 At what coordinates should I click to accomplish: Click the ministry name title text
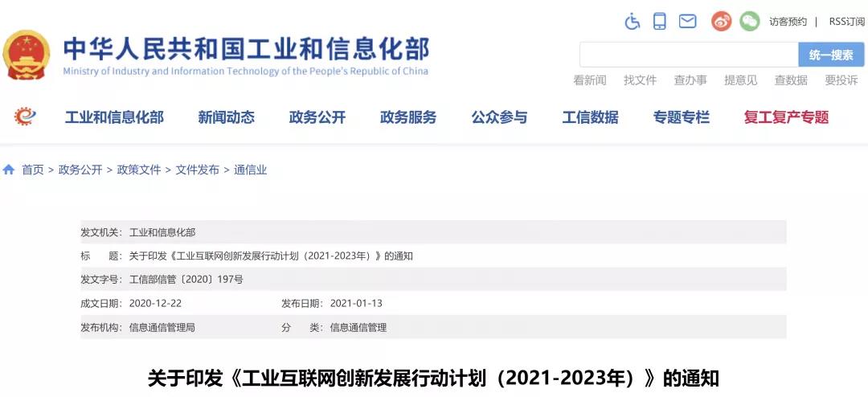coord(246,49)
